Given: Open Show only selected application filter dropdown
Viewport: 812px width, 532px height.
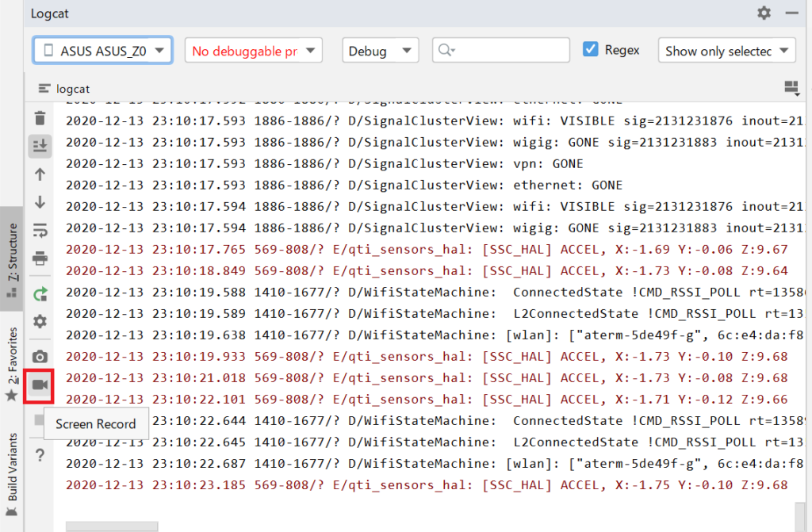Looking at the screenshot, I should click(726, 50).
